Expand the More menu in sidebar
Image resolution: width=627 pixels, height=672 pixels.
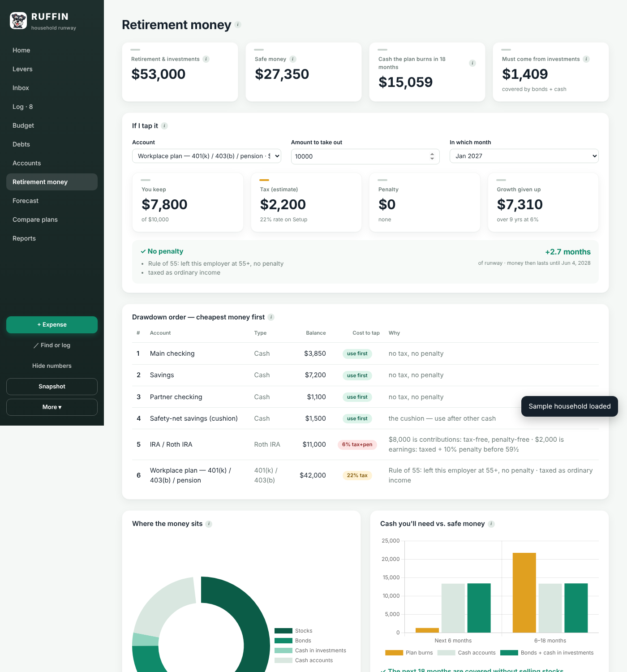tap(52, 407)
